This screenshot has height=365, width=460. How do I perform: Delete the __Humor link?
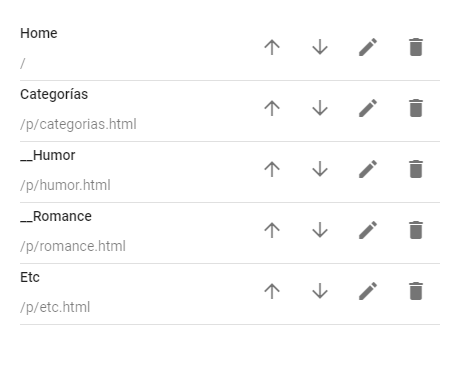pyautogui.click(x=416, y=169)
